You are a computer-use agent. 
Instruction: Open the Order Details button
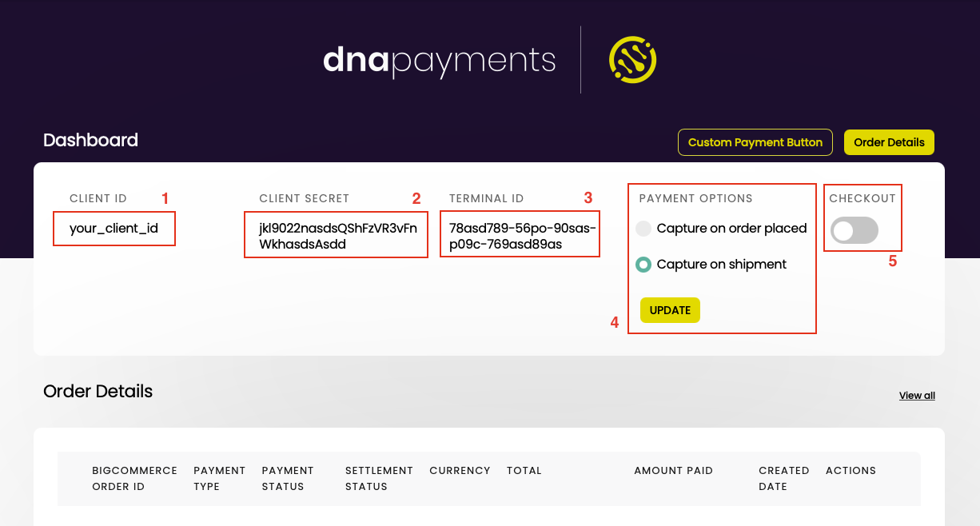[x=889, y=142]
